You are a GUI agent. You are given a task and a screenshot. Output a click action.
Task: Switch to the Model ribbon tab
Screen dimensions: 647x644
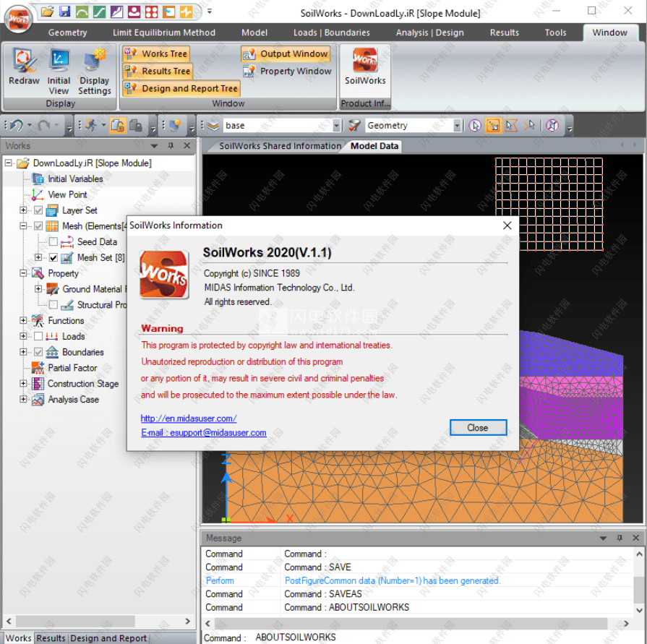pyautogui.click(x=254, y=33)
